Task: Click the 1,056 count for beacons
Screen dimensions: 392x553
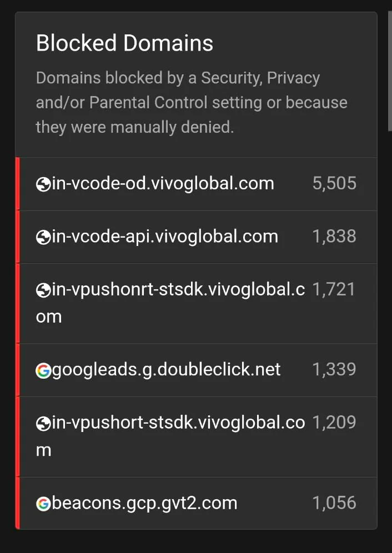Action: pyautogui.click(x=334, y=504)
